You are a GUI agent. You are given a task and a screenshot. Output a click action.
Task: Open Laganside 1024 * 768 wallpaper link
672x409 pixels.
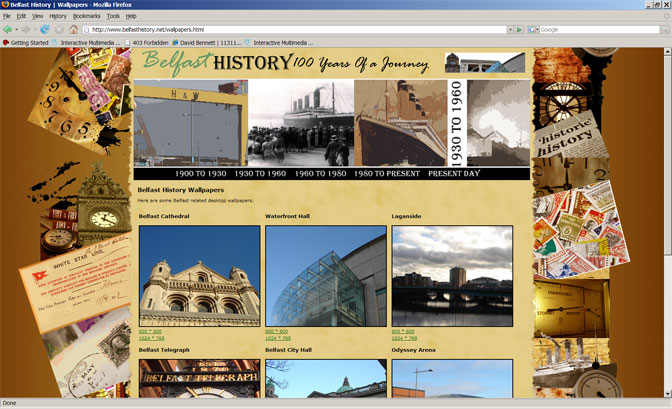405,338
